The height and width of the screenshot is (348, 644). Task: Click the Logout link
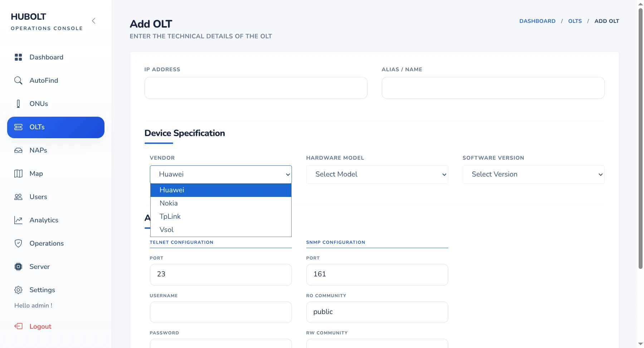pos(40,327)
